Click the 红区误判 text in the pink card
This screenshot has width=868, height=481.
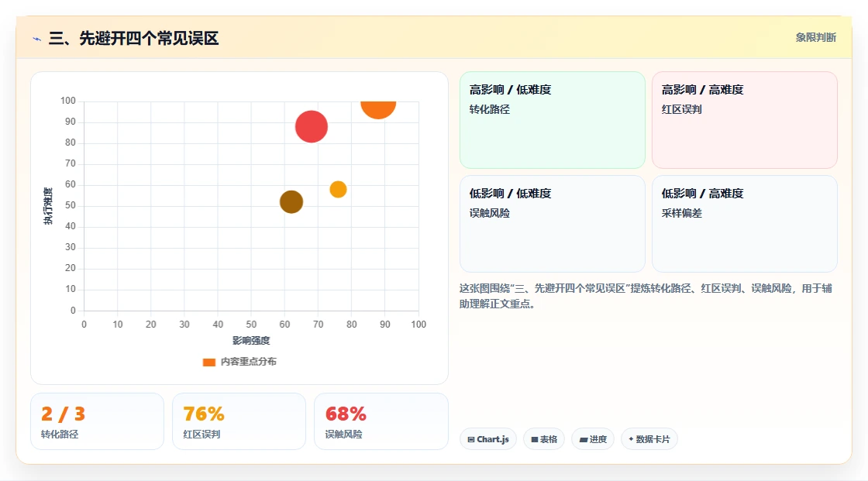(x=681, y=109)
